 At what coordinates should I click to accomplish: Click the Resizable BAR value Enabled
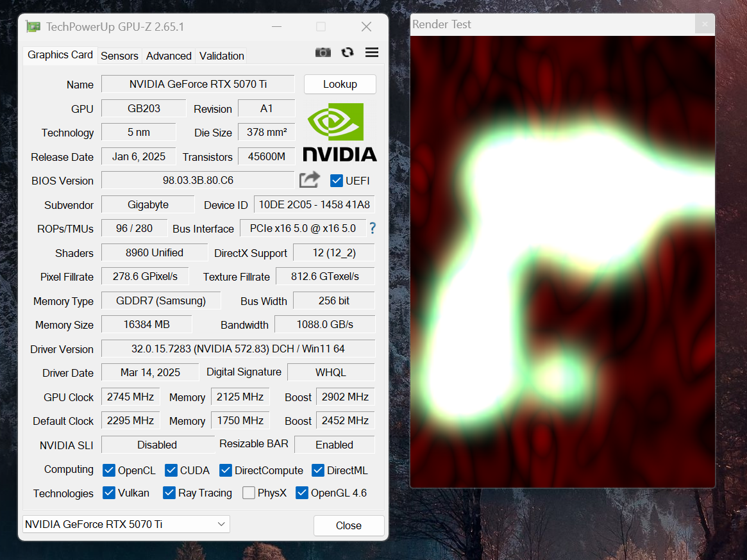pyautogui.click(x=335, y=445)
